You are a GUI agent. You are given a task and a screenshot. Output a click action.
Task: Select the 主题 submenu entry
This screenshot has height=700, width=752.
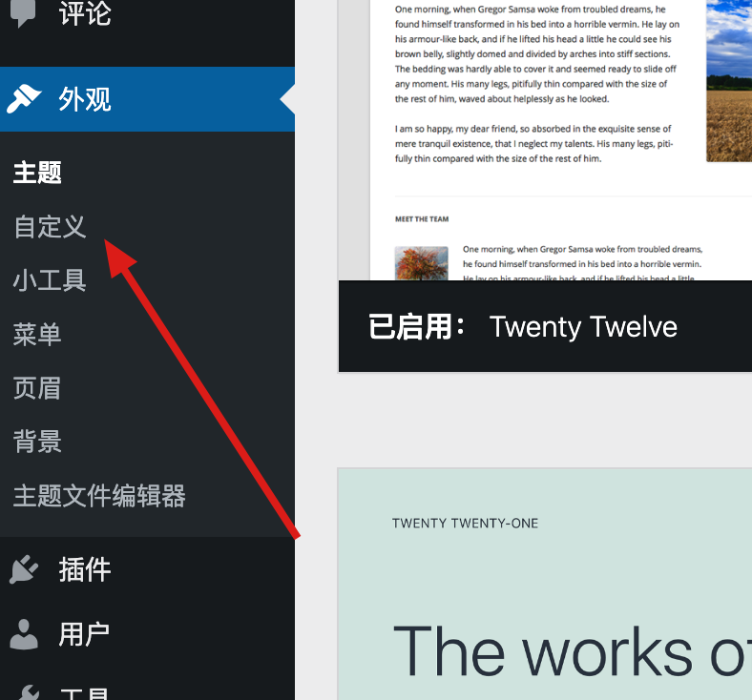[x=37, y=173]
